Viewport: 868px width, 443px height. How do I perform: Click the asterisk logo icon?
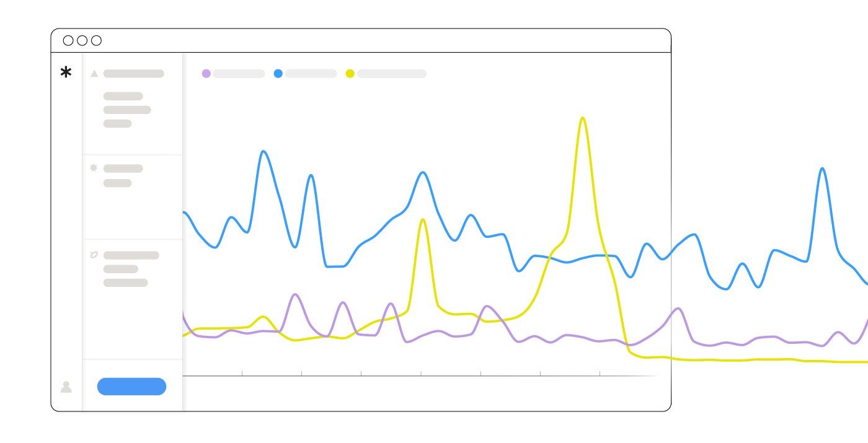click(66, 72)
